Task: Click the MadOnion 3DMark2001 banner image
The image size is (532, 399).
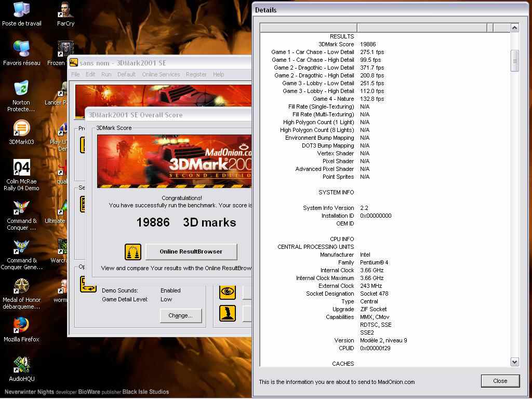Action: click(x=175, y=161)
